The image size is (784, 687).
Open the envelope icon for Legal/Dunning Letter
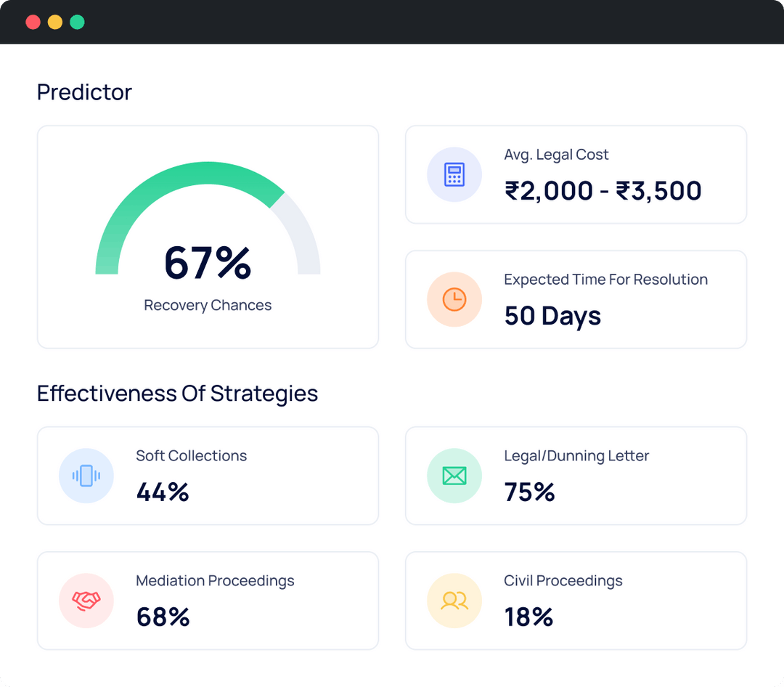click(x=454, y=476)
